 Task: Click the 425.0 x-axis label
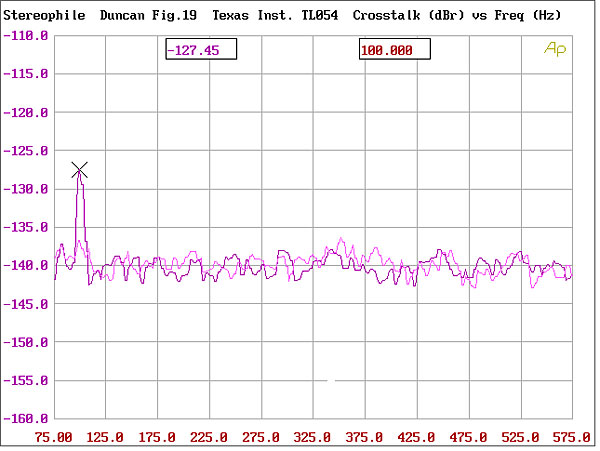pos(416,437)
